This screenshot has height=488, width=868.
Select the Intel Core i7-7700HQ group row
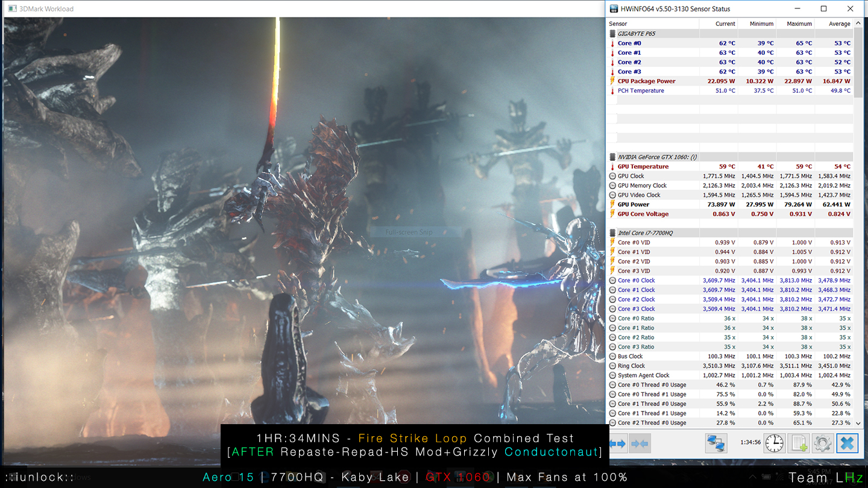[730, 233]
